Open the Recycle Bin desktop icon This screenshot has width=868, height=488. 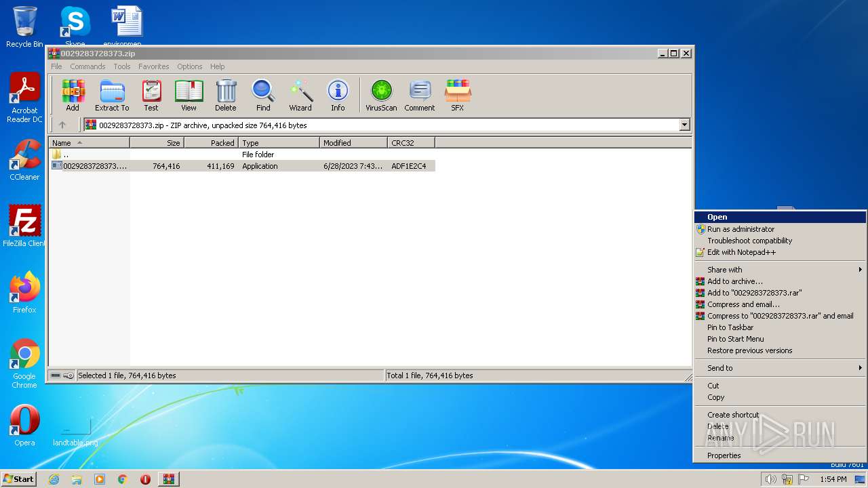pos(24,27)
